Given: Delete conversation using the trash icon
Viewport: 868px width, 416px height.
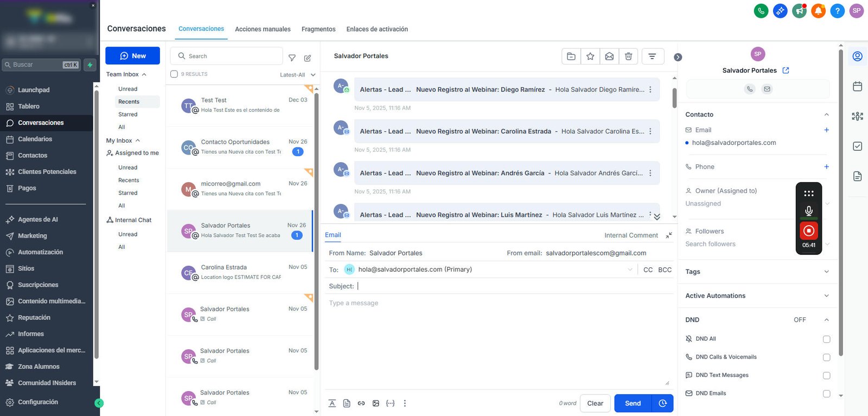Looking at the screenshot, I should [628, 56].
